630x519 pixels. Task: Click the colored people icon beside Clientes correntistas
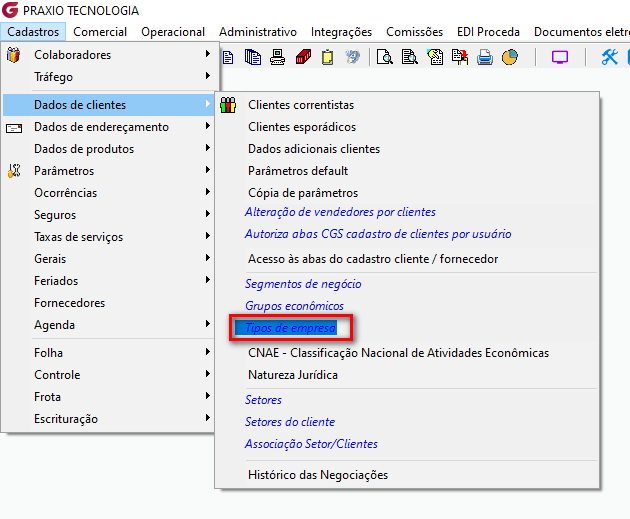tap(228, 105)
